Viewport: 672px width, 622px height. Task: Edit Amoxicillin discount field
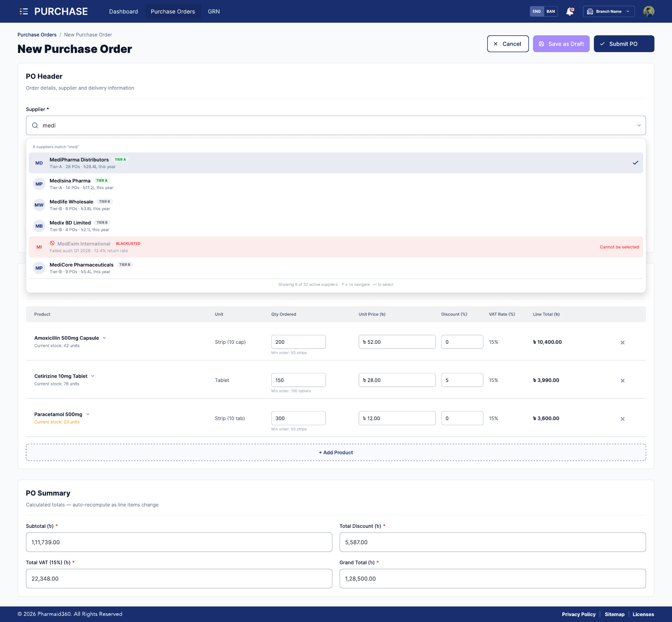[x=462, y=342]
